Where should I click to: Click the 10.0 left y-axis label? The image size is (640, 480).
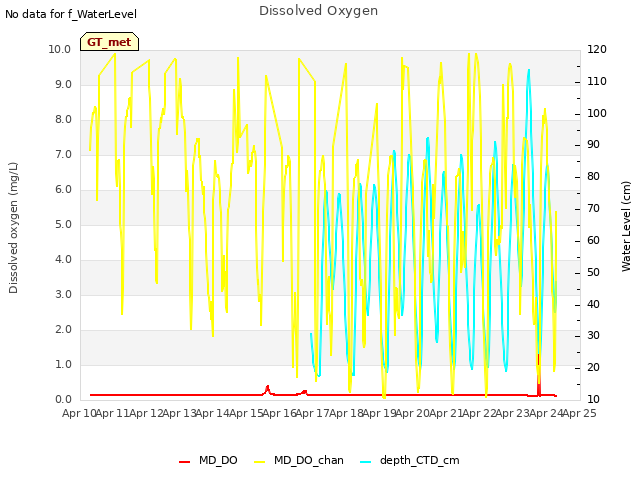tap(60, 49)
